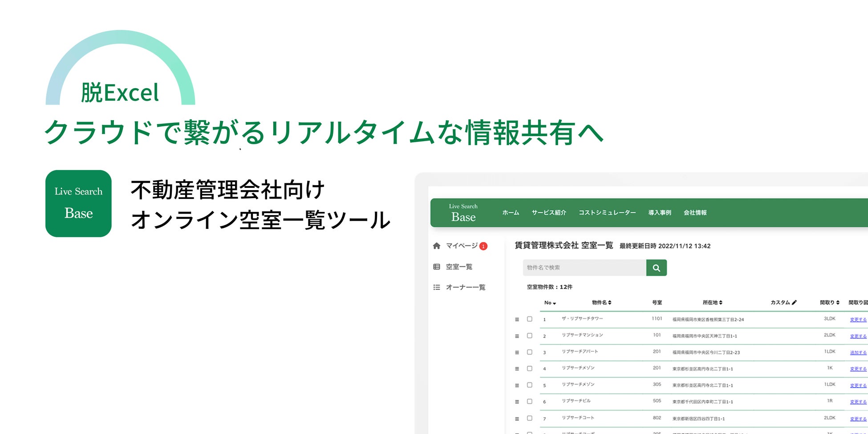Open オーナー一覧 in the sidebar
Screen dimensions: 868x434
coord(466,287)
